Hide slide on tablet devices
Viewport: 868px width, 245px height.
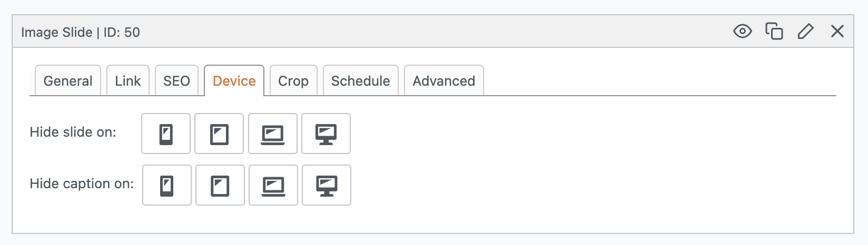click(219, 134)
